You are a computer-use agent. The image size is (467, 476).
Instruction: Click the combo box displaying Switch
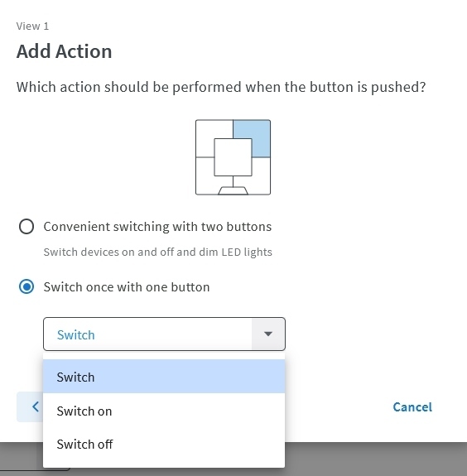[164, 334]
